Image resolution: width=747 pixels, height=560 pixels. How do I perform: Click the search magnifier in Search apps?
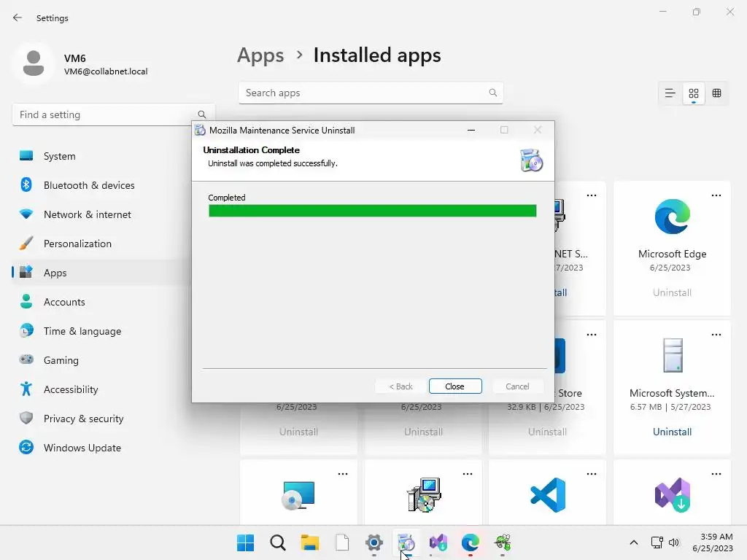click(x=493, y=93)
